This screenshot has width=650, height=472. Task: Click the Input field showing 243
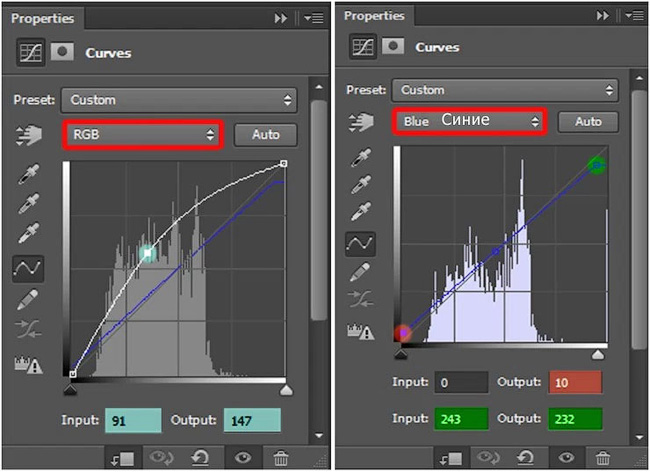(461, 419)
